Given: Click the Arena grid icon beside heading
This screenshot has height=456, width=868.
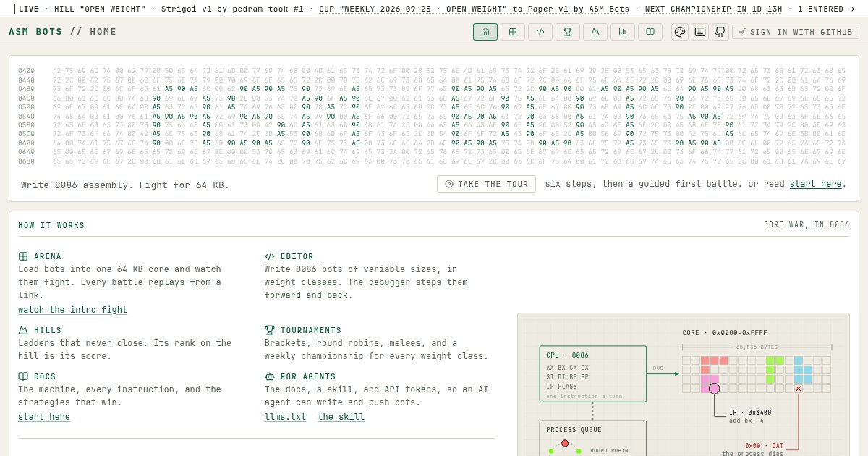Looking at the screenshot, I should [x=23, y=256].
